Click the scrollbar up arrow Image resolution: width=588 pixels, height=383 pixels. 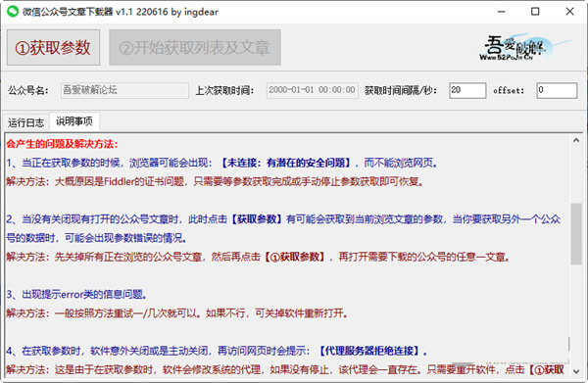576,140
